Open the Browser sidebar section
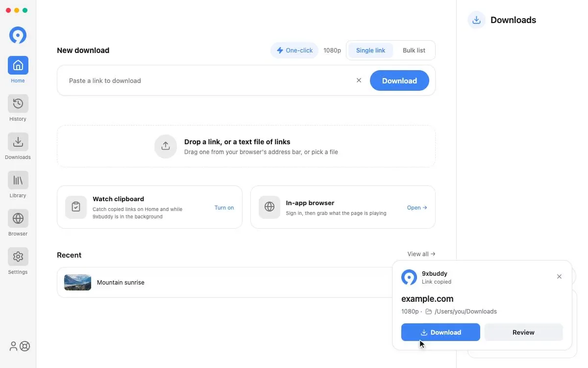The image size is (588, 368). (x=18, y=222)
